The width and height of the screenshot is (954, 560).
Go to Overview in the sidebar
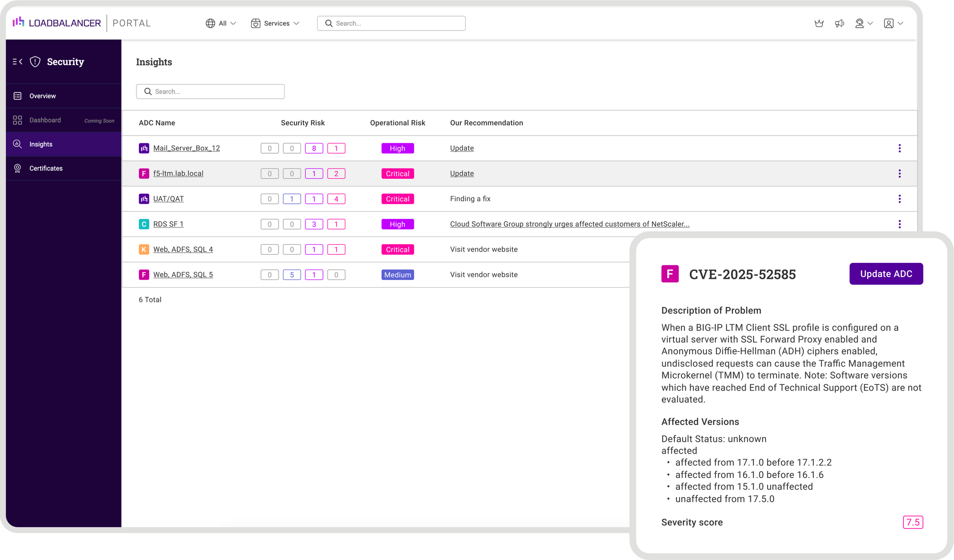[63, 96]
